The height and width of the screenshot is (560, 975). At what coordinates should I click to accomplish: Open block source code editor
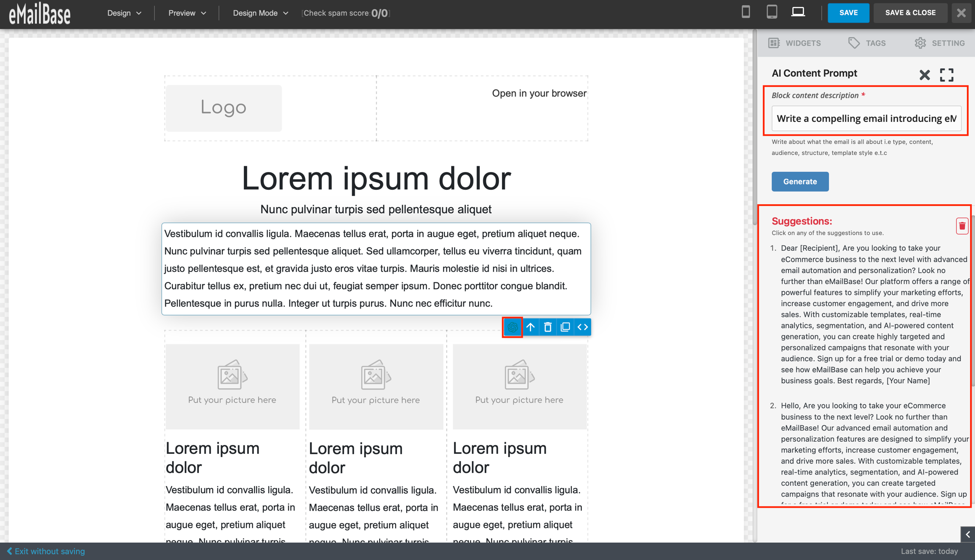(582, 327)
